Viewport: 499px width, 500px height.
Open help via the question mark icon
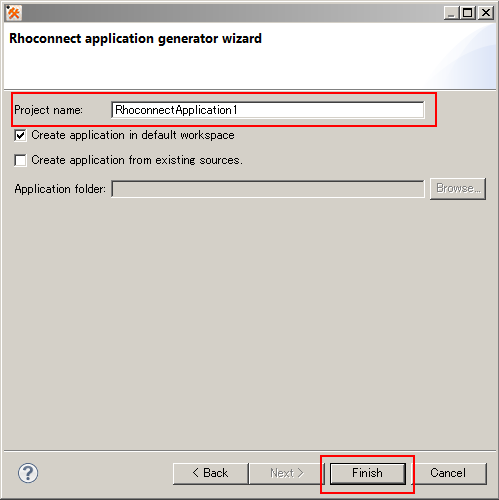[x=28, y=473]
